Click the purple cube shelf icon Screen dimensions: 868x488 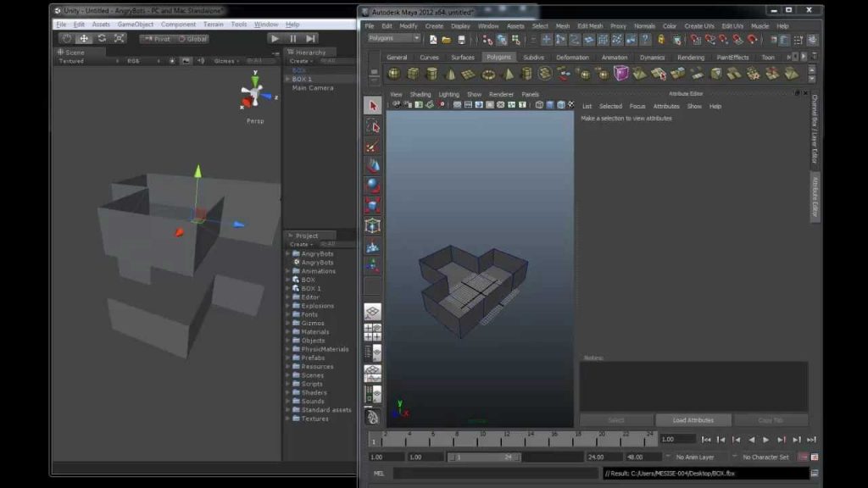point(621,73)
